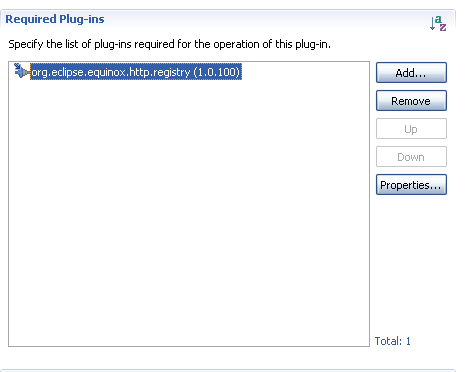Click the Required Plug-ins section title
Viewport: 466px width, 372px height.
(55, 19)
